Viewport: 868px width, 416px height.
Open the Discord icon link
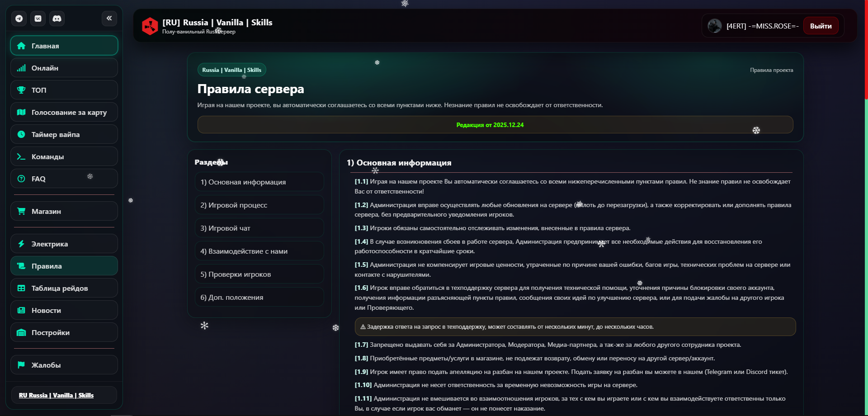pyautogui.click(x=57, y=19)
